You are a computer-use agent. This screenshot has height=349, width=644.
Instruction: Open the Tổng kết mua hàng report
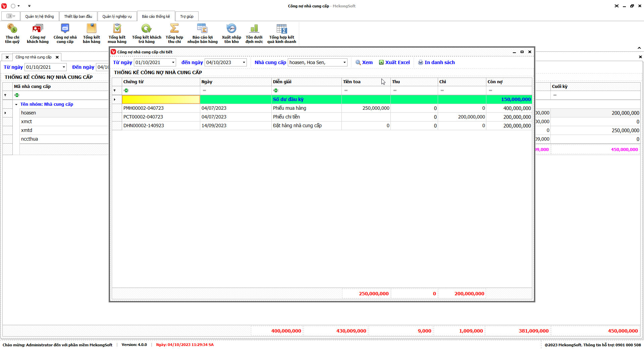[117, 33]
